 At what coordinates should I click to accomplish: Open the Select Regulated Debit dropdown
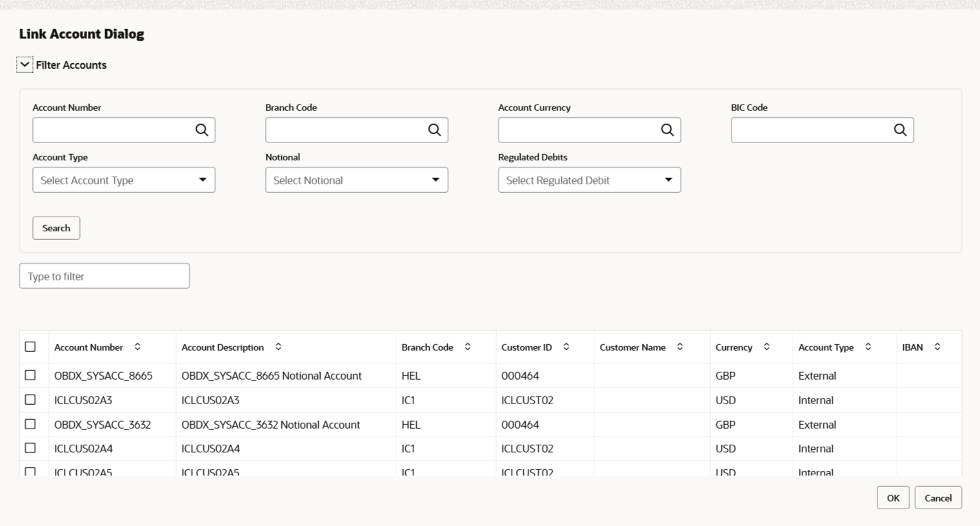[590, 180]
